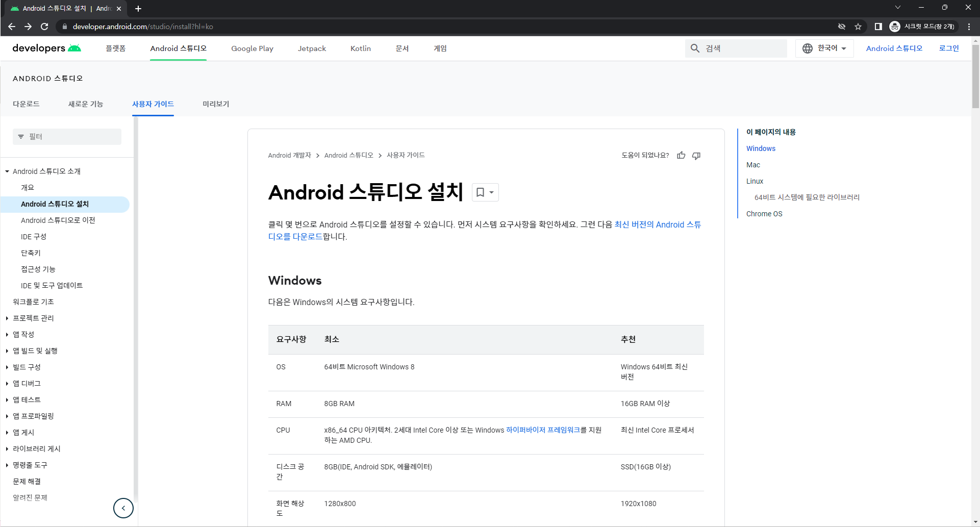Click the browser back arrow
Image resolution: width=980 pixels, height=527 pixels.
(x=12, y=27)
